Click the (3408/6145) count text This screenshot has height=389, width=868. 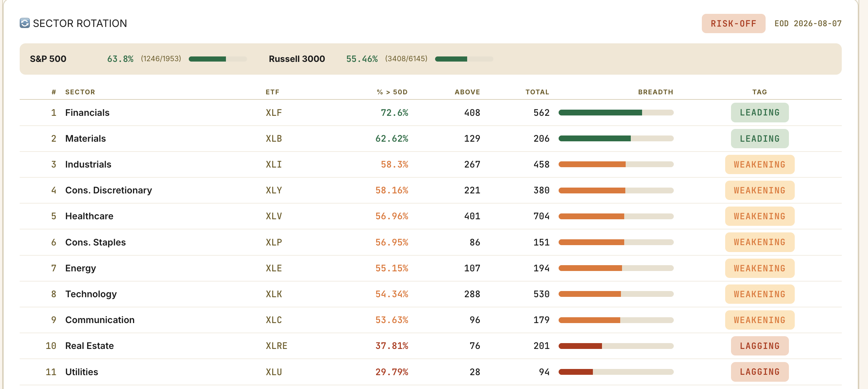click(x=406, y=59)
